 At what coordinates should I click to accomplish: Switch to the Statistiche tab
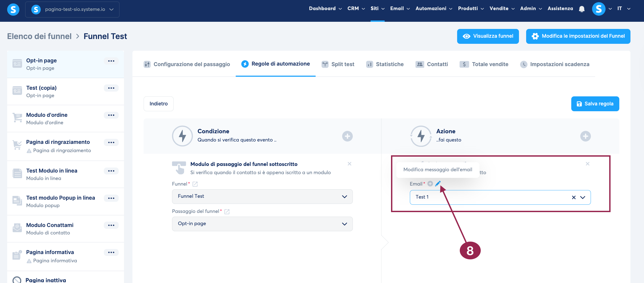385,64
